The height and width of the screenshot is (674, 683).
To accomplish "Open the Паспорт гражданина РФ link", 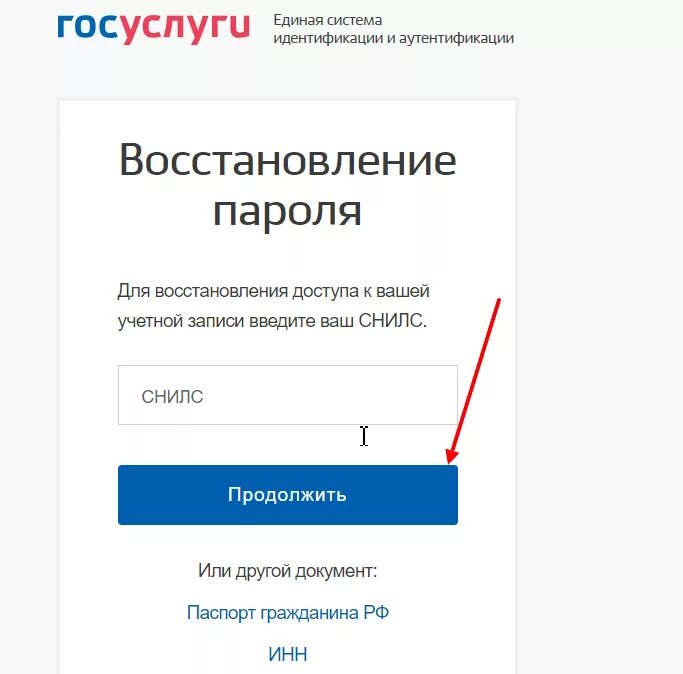I will point(287,613).
